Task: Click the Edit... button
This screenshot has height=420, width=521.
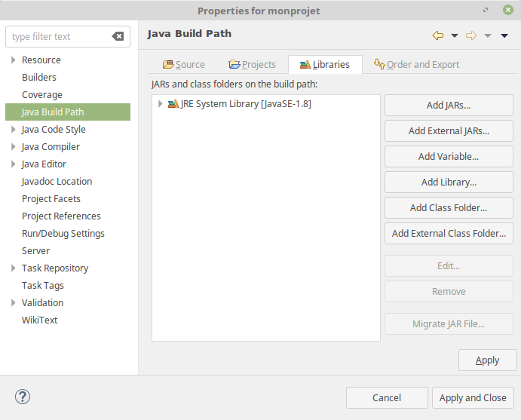Action: 449,266
